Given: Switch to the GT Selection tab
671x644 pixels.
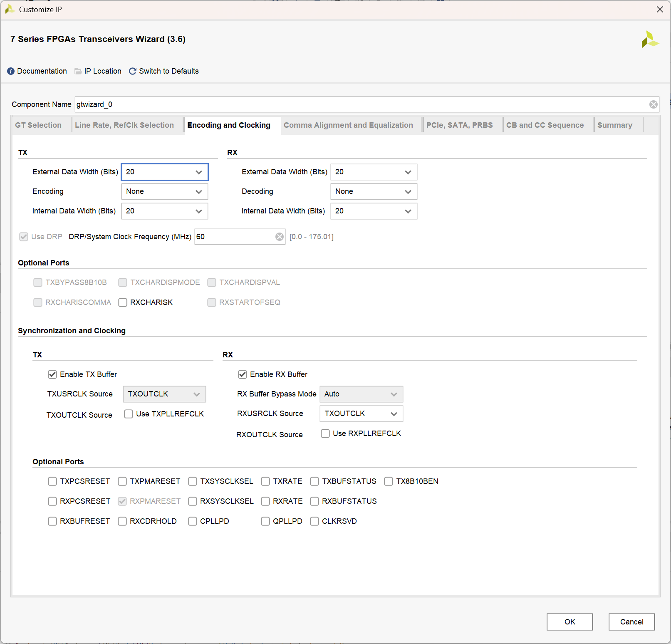Looking at the screenshot, I should (38, 125).
